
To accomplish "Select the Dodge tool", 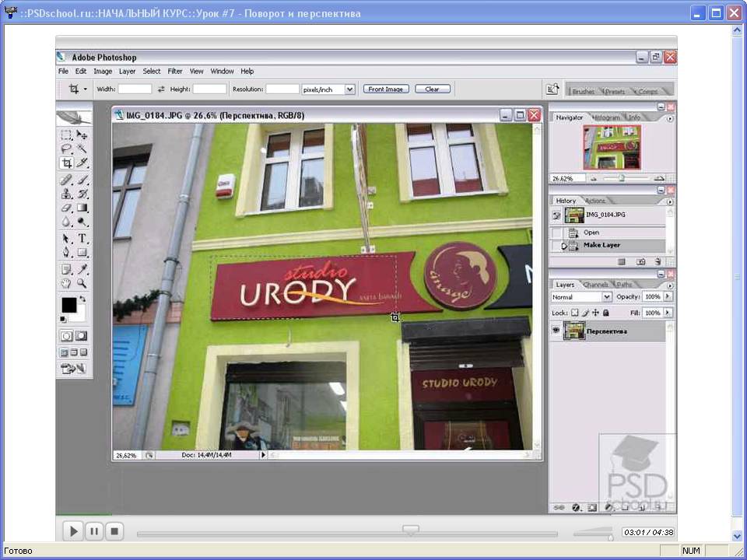I will (x=82, y=222).
